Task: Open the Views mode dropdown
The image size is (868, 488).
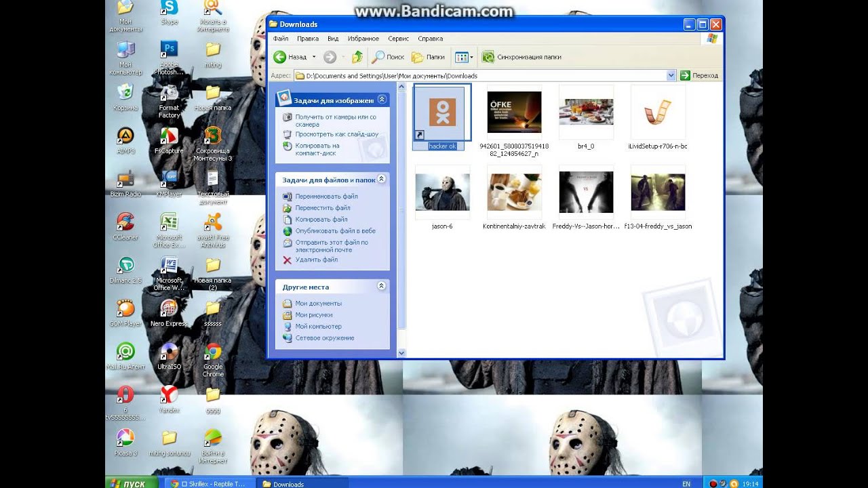Action: [x=464, y=57]
